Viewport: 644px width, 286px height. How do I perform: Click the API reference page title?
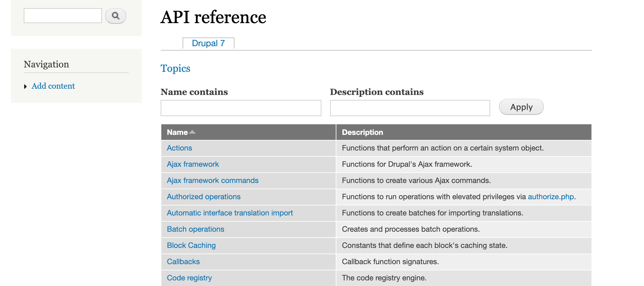click(x=213, y=17)
